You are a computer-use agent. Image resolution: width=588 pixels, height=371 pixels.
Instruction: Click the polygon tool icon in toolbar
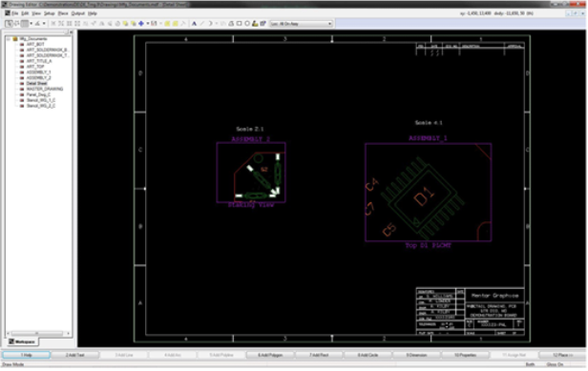coord(231,24)
